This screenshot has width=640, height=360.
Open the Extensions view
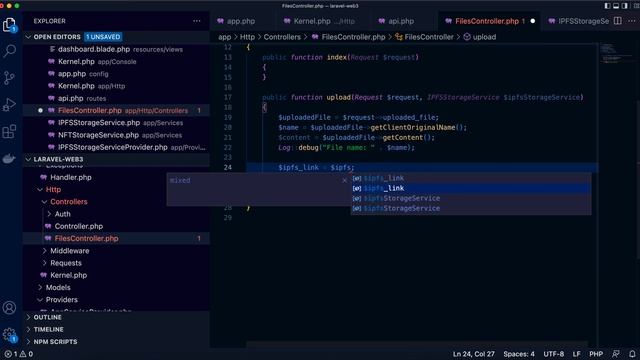click(x=9, y=131)
